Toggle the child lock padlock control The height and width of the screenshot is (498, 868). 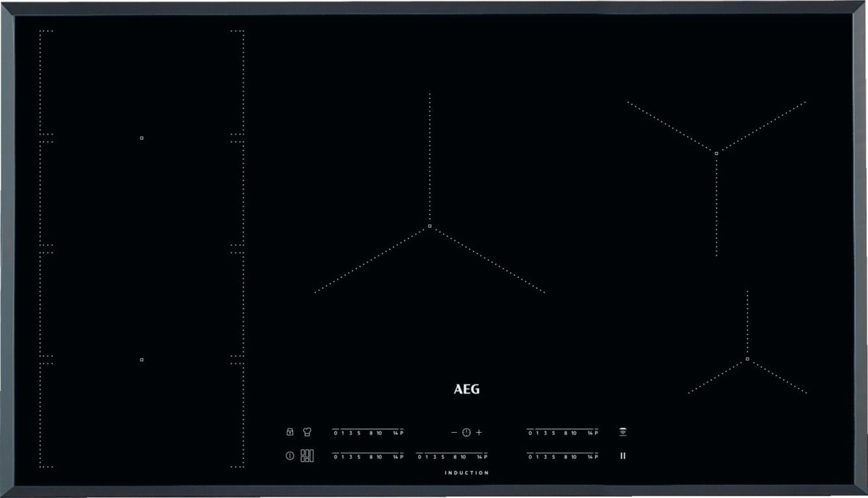pyautogui.click(x=289, y=432)
